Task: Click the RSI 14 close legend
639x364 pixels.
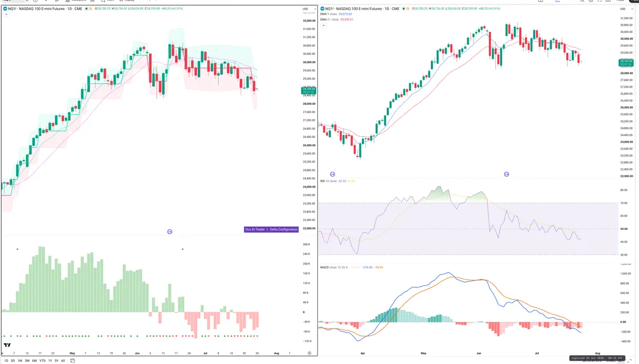Action: click(329, 181)
